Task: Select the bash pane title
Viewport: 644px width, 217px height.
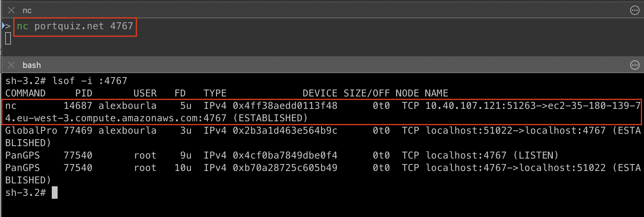Action: 32,65
